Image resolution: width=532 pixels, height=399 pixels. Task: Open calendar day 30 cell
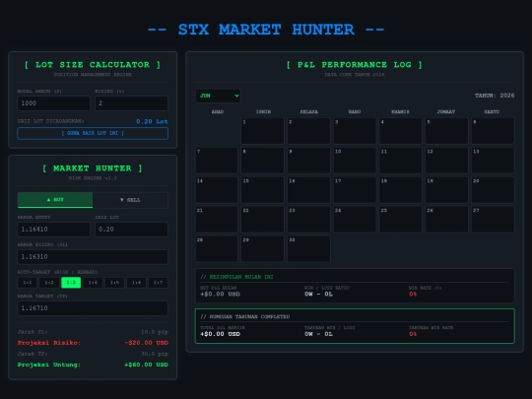coord(308,249)
